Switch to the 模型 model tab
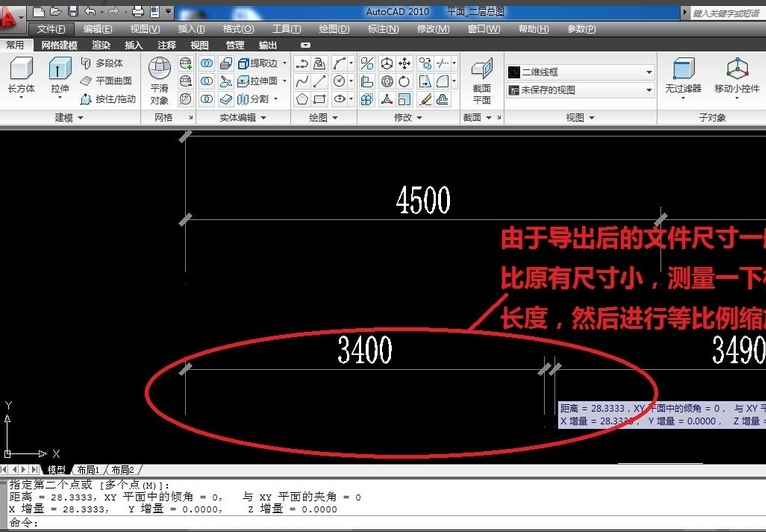 (x=56, y=470)
